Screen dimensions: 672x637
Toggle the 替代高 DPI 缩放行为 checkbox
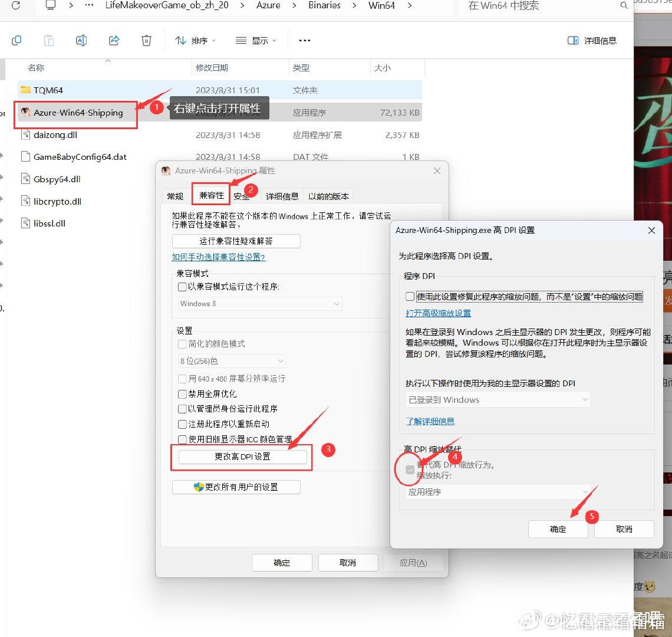click(x=410, y=469)
